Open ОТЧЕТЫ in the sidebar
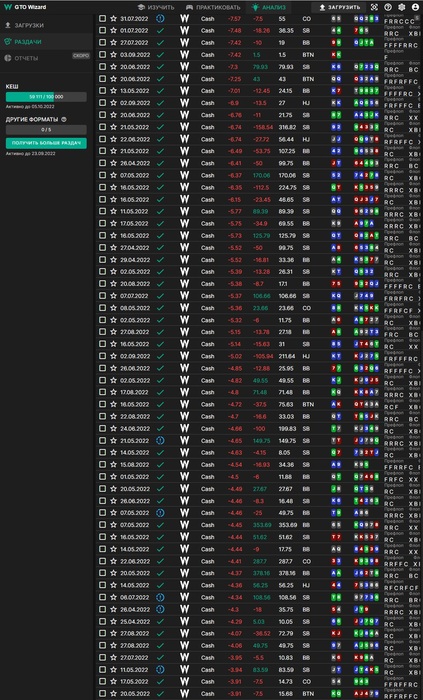The height and width of the screenshot is (700, 423). pos(21,58)
